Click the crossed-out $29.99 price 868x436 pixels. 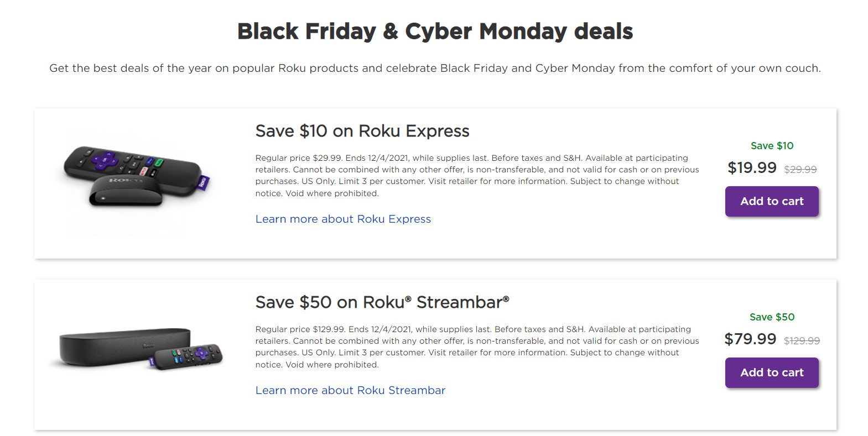800,170
